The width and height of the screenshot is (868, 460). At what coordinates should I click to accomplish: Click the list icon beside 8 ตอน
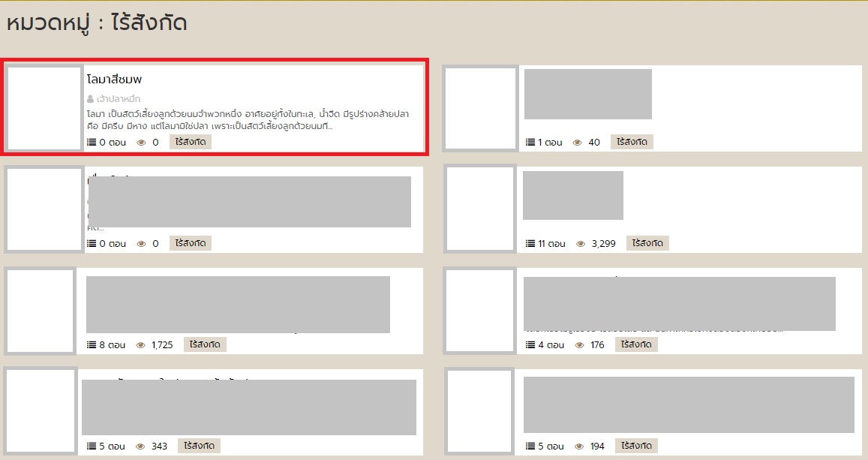(92, 345)
